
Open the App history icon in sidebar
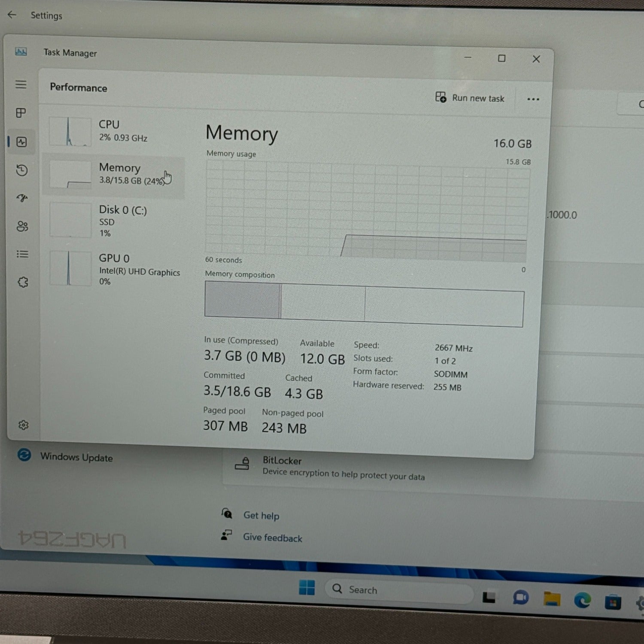22,170
